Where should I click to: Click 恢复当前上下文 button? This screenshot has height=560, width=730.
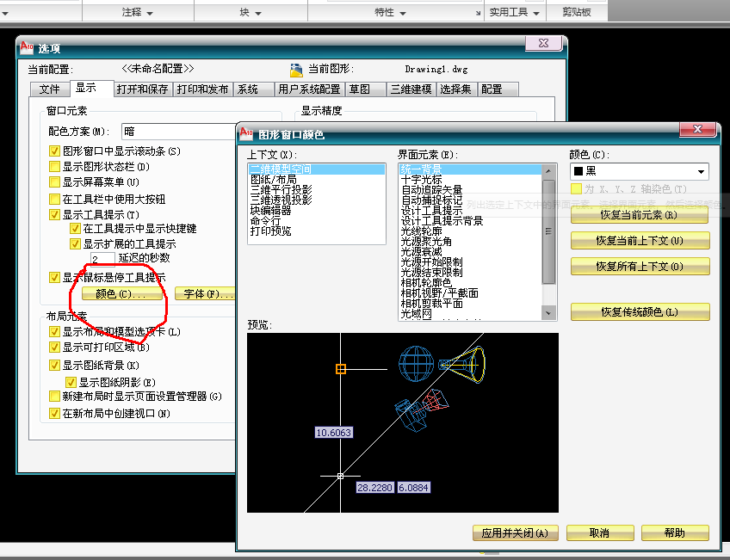pos(640,241)
